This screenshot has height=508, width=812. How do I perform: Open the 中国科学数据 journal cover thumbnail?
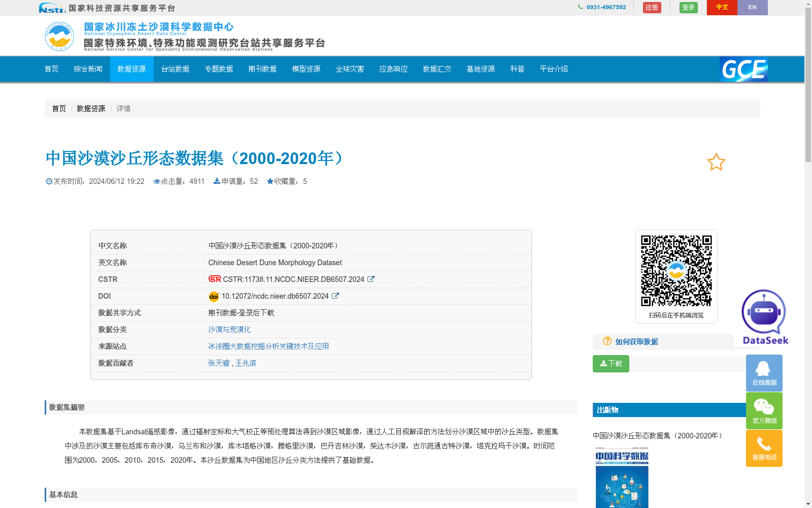tap(622, 477)
